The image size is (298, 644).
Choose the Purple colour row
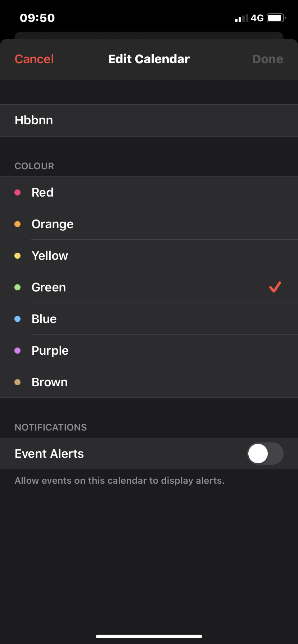[x=149, y=350]
